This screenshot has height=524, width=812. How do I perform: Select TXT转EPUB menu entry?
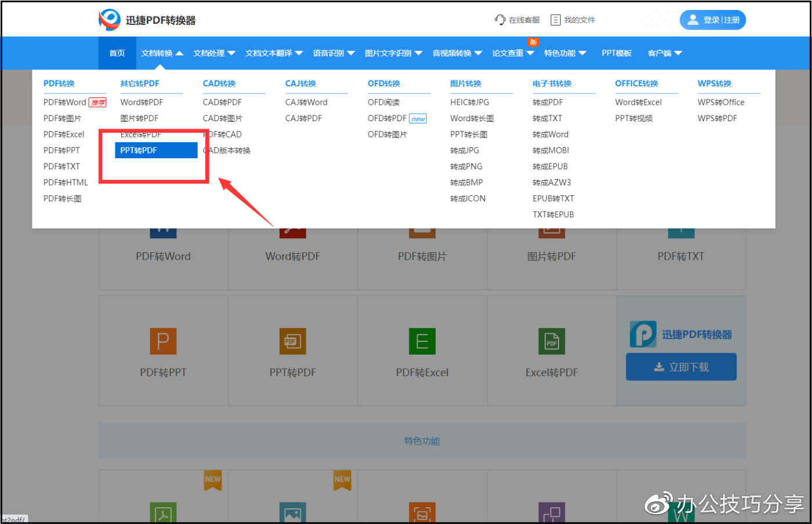click(x=553, y=214)
